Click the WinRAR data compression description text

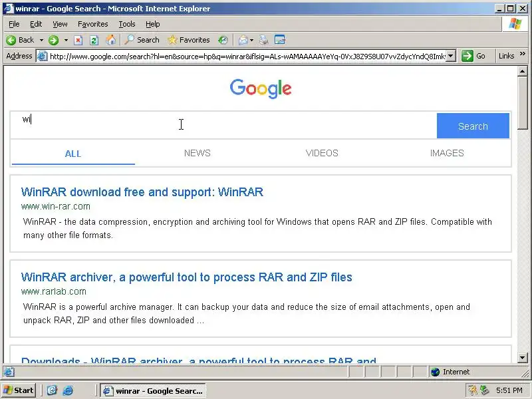click(x=257, y=228)
